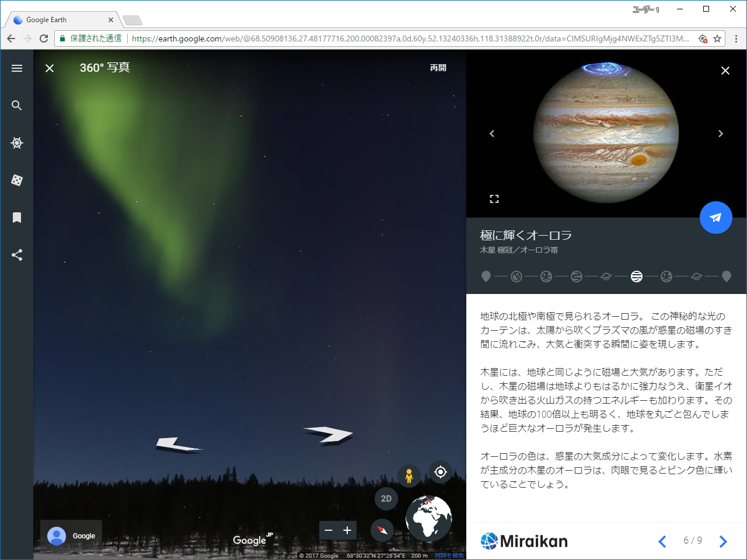The height and width of the screenshot is (560, 747).
Task: Resume the tour with 再開
Action: click(437, 68)
